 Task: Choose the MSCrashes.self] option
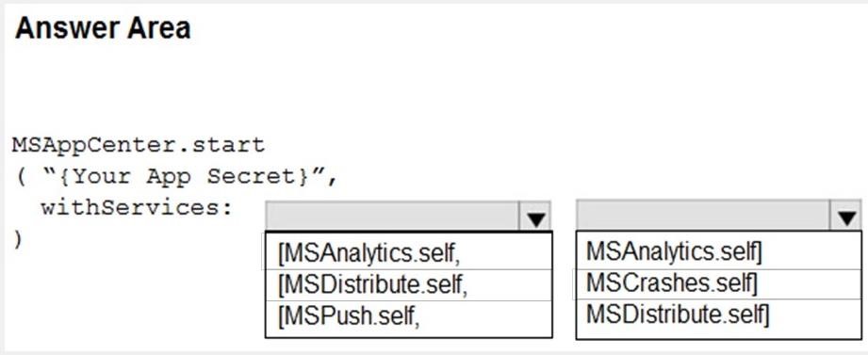[x=718, y=284]
